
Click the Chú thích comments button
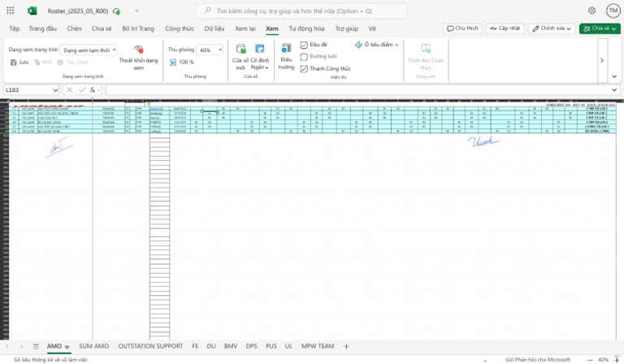pos(462,28)
